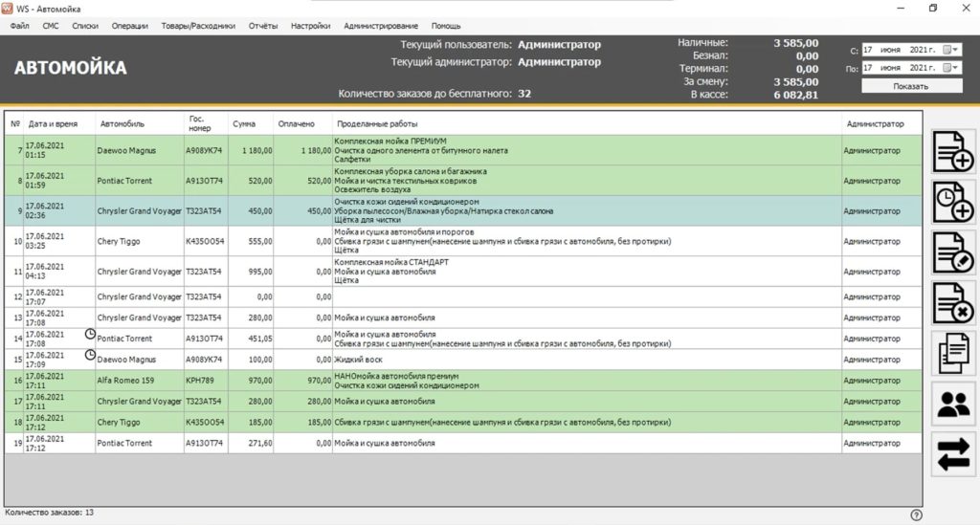Click the Администратор column header
The height and width of the screenshot is (525, 980).
(x=881, y=123)
